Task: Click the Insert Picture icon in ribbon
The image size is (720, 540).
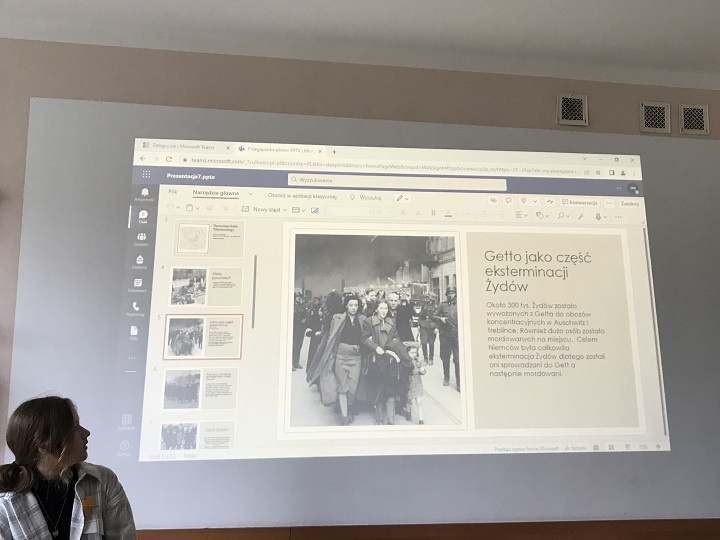Action: pos(315,210)
